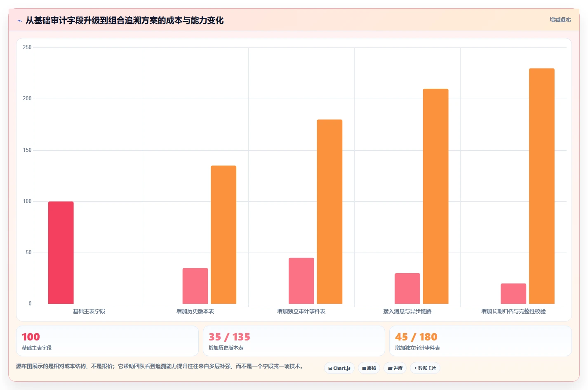Click the x-axis label 增加历史版本表
This screenshot has height=390, width=588.
(195, 311)
